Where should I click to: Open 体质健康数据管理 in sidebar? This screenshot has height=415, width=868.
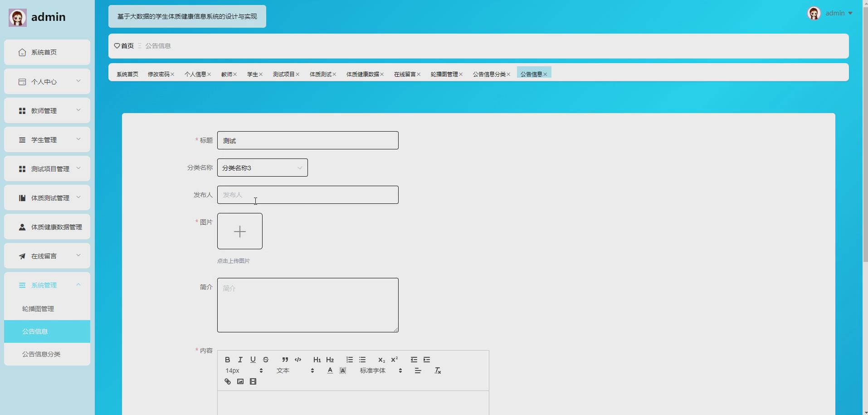coord(47,227)
